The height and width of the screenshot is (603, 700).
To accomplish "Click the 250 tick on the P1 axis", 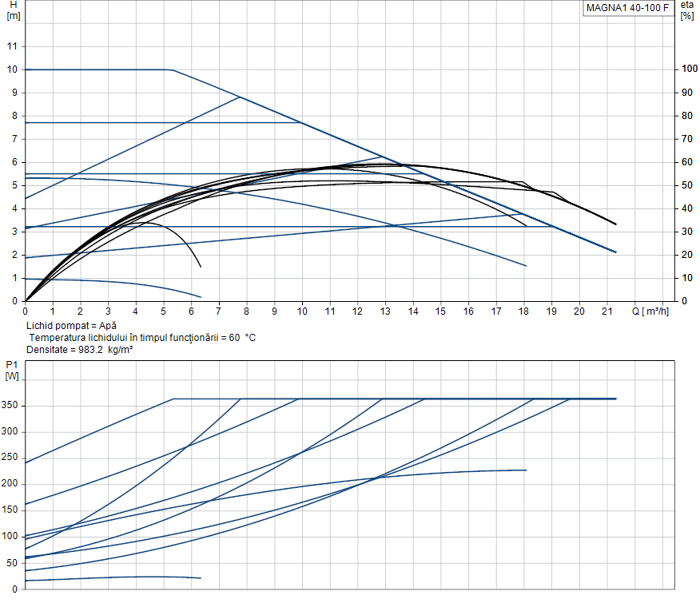I will [10, 458].
